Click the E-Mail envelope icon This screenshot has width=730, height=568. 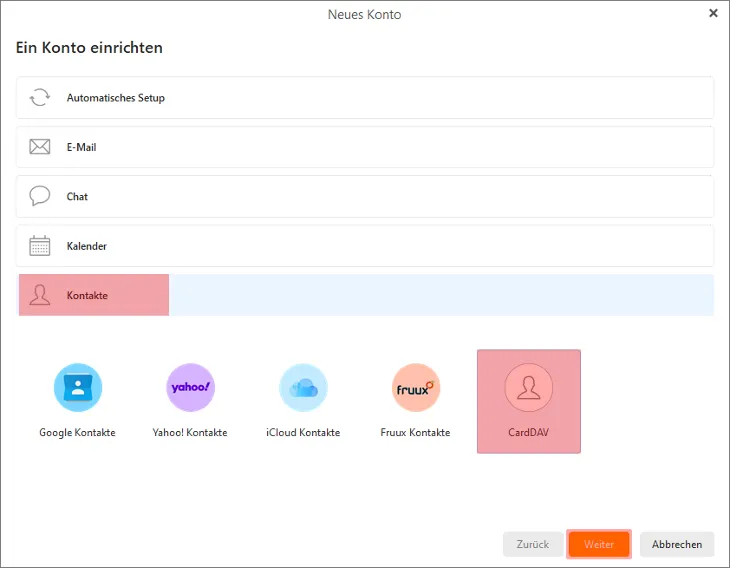point(40,147)
